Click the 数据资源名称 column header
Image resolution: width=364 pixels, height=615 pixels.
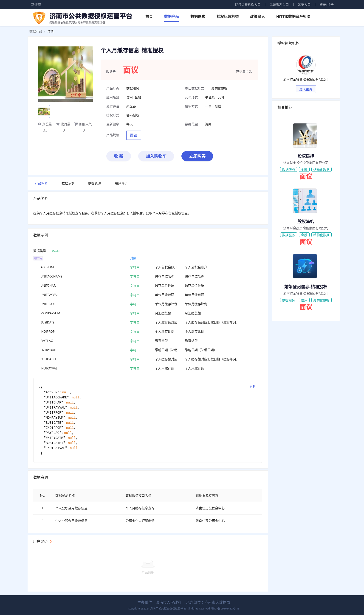coord(65,495)
